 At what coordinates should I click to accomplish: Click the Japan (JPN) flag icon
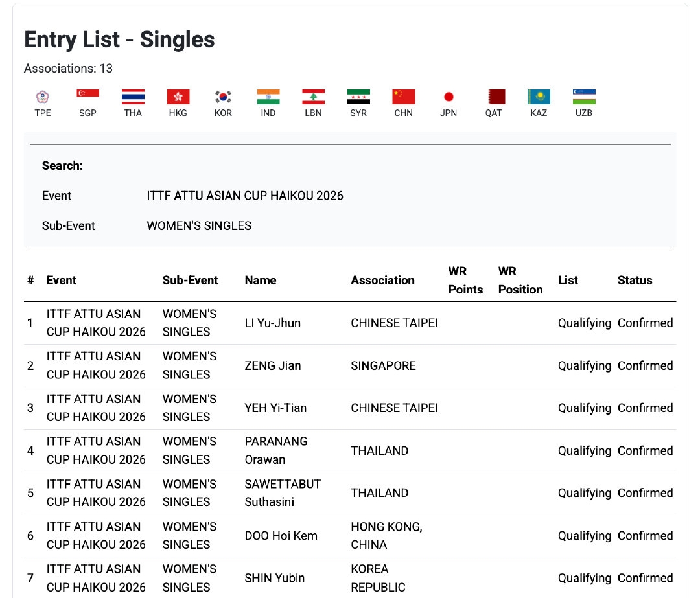click(x=449, y=97)
